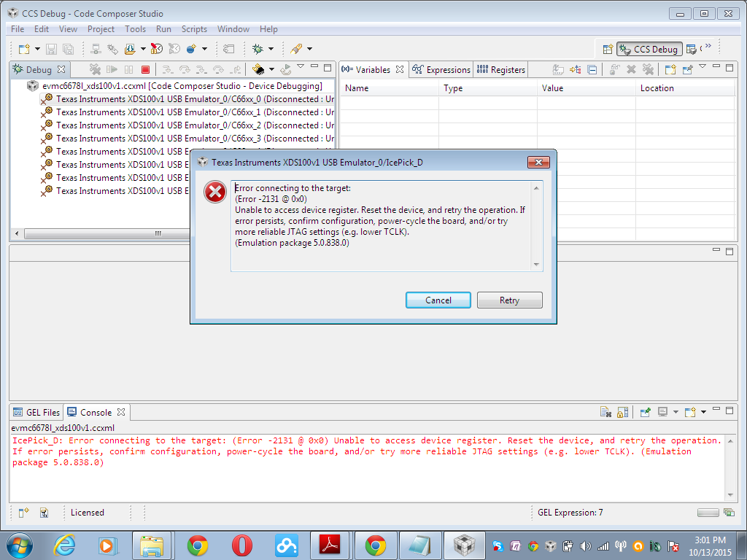This screenshot has height=560, width=747.
Task: Select C66xx_2 disconnected core in Debug tree
Action: click(188, 125)
